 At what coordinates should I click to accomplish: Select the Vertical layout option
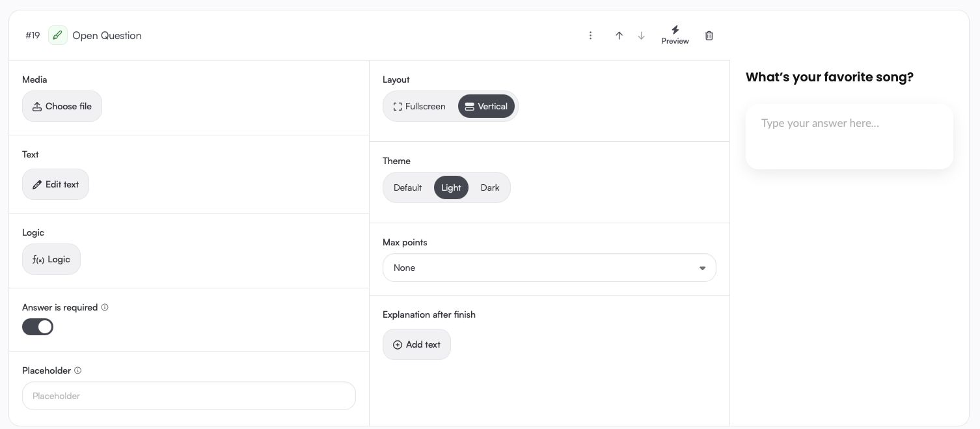click(x=486, y=106)
